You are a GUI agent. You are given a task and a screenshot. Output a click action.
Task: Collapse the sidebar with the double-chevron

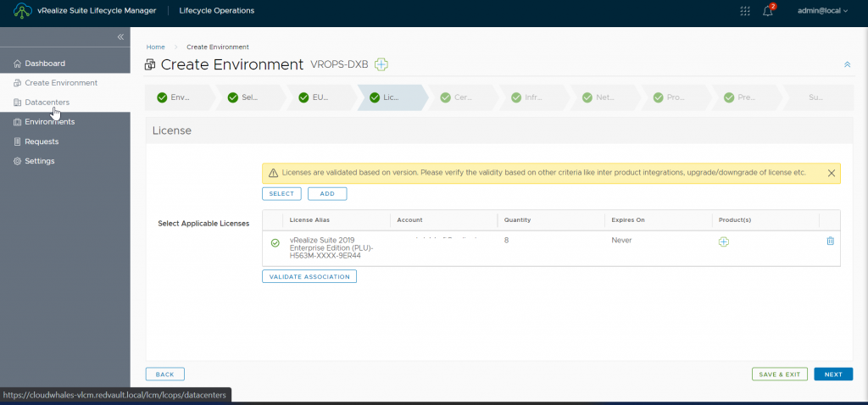(x=120, y=36)
